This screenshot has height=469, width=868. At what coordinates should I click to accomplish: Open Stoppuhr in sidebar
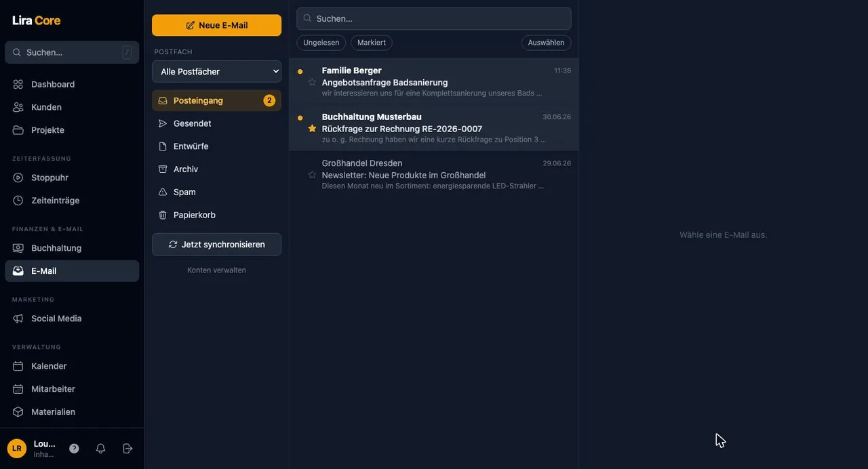(72, 178)
